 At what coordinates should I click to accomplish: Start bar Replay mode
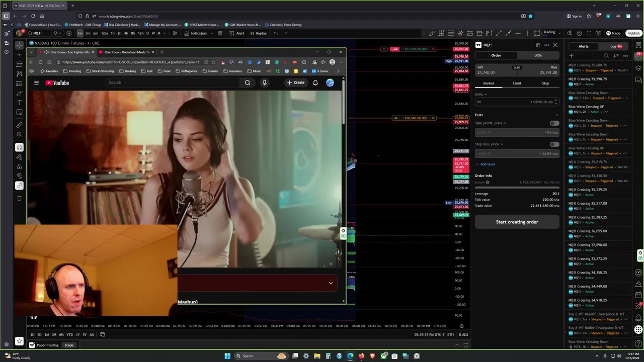(x=258, y=33)
